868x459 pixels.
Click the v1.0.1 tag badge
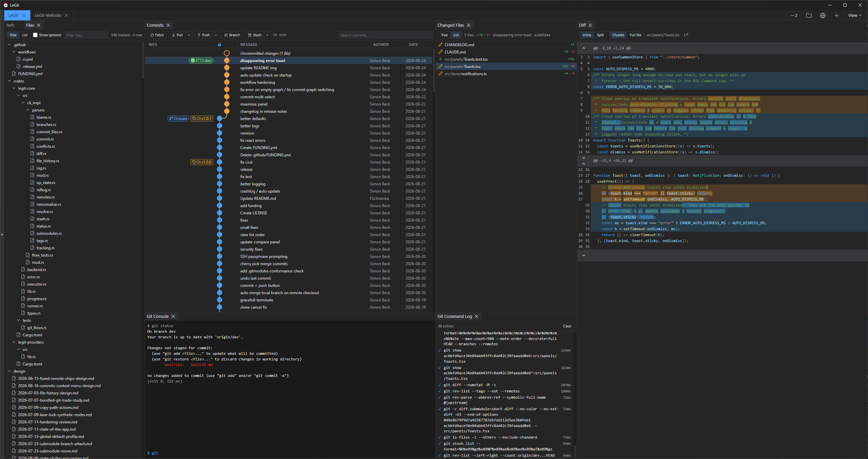202,119
